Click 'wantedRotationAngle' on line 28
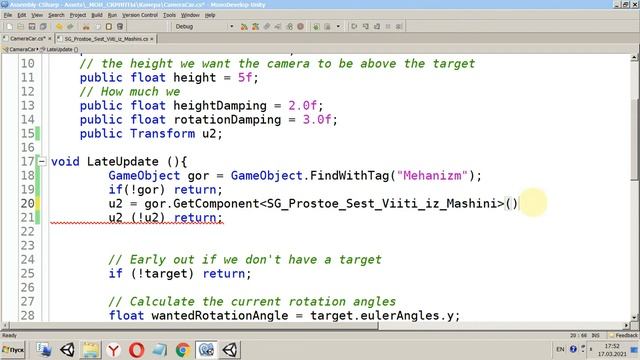Image resolution: width=640 pixels, height=360 pixels. [219, 316]
